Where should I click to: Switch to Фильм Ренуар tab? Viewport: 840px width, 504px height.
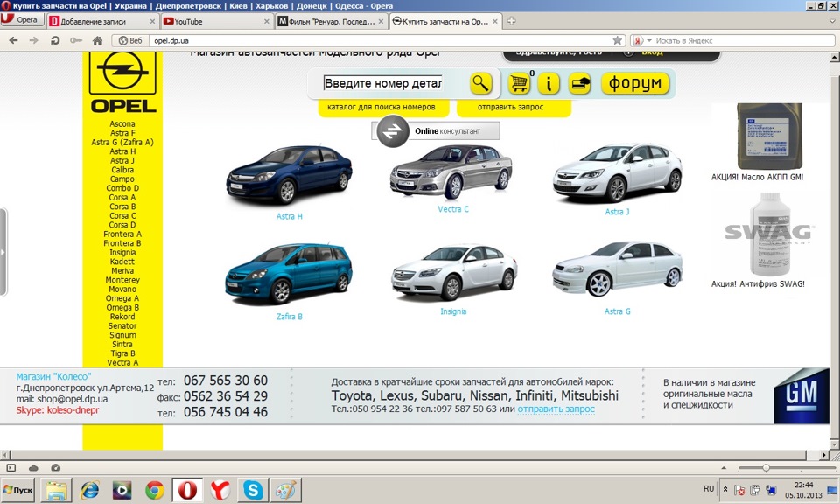(x=331, y=21)
